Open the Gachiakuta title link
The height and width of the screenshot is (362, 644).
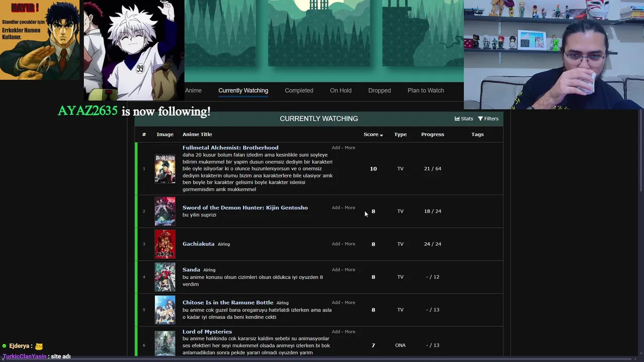(x=198, y=244)
